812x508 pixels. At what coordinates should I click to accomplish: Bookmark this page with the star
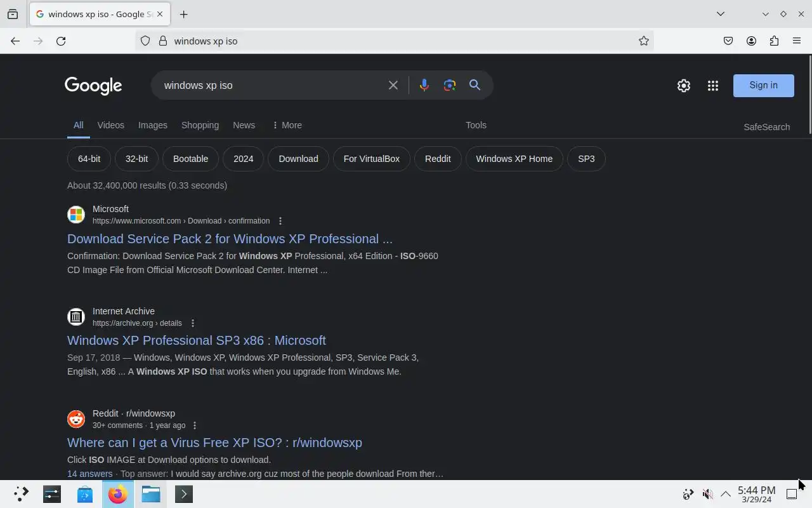644,41
